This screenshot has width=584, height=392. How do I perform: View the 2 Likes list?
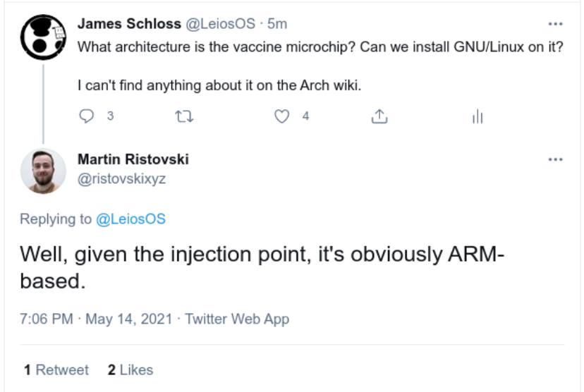coord(130,370)
